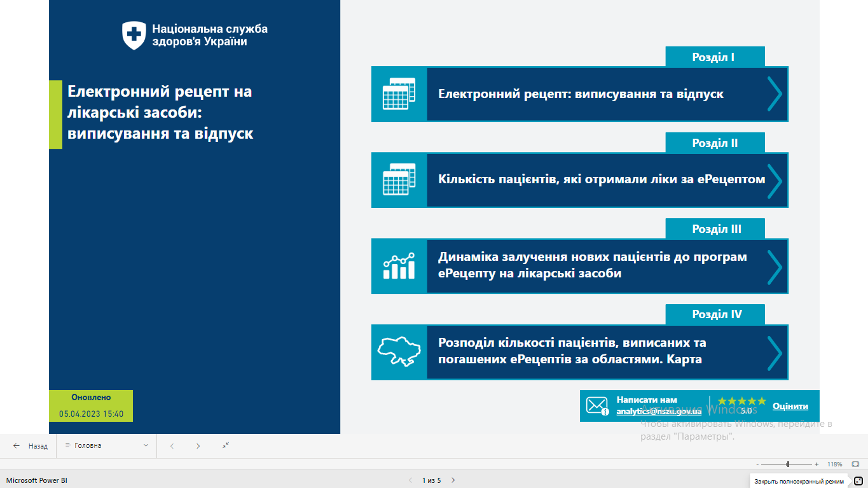The height and width of the screenshot is (488, 868).
Task: Click previous page arrow beside 1 из 5
Action: point(410,480)
